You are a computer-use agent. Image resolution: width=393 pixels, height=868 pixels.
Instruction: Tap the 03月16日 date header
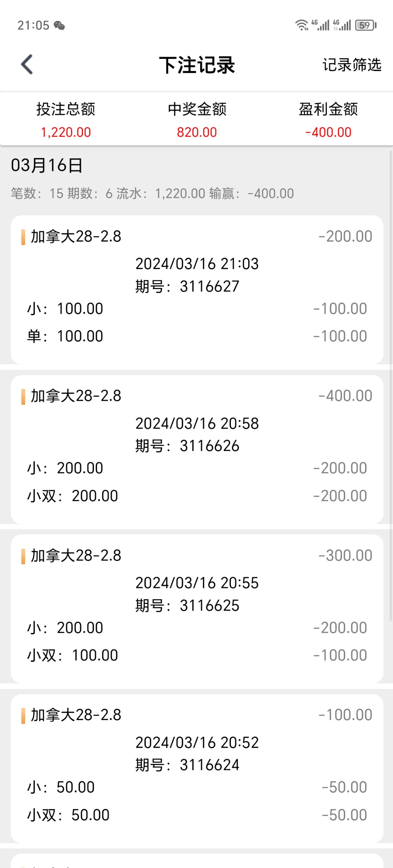[x=47, y=165]
